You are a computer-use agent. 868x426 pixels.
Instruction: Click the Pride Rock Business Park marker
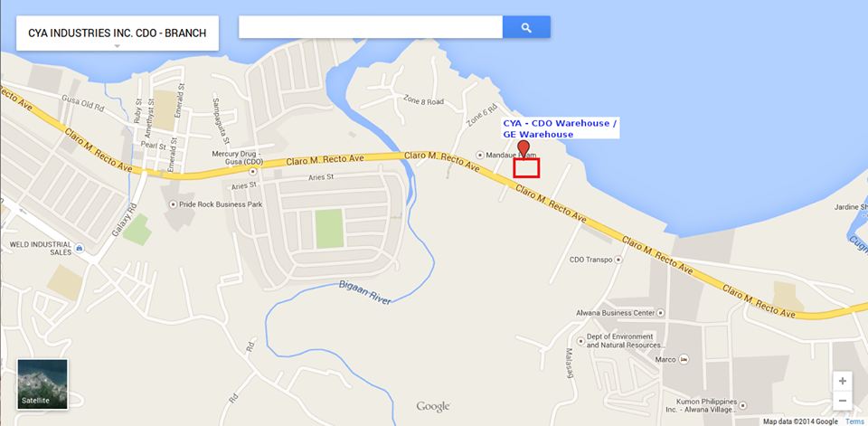[174, 204]
